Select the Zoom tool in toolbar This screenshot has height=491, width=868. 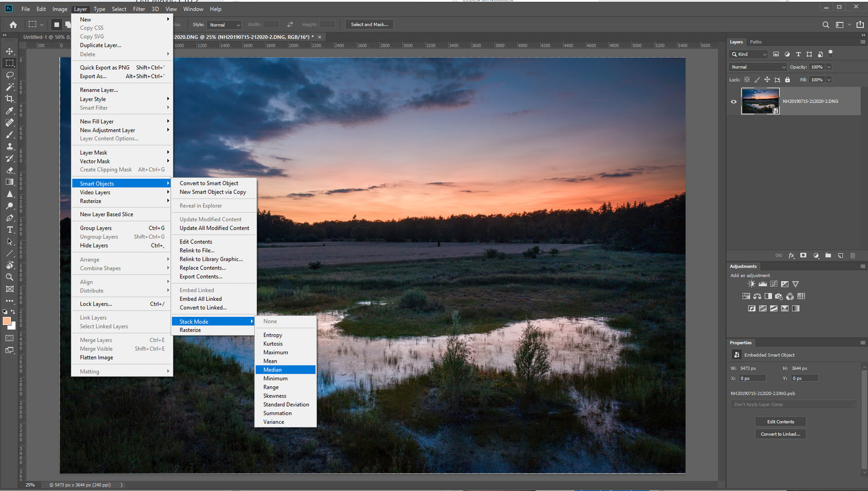10,277
